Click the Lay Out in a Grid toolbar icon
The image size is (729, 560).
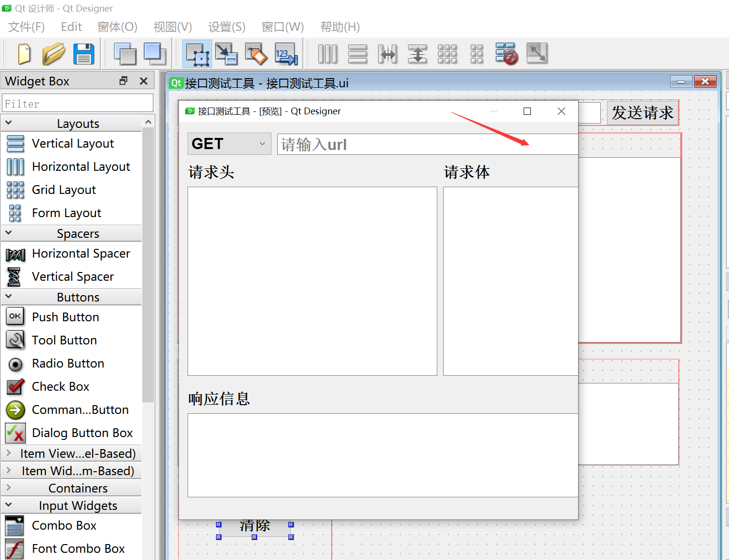coord(447,54)
